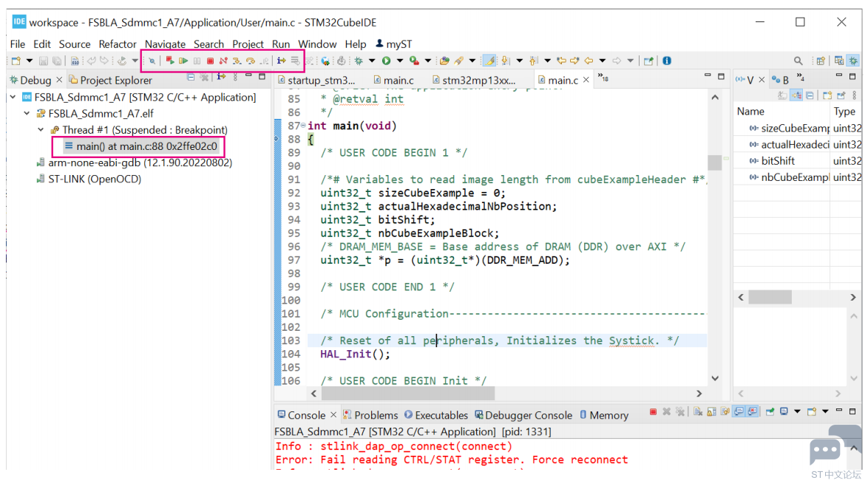Select main() at main.c:88 stack frame

[140, 146]
